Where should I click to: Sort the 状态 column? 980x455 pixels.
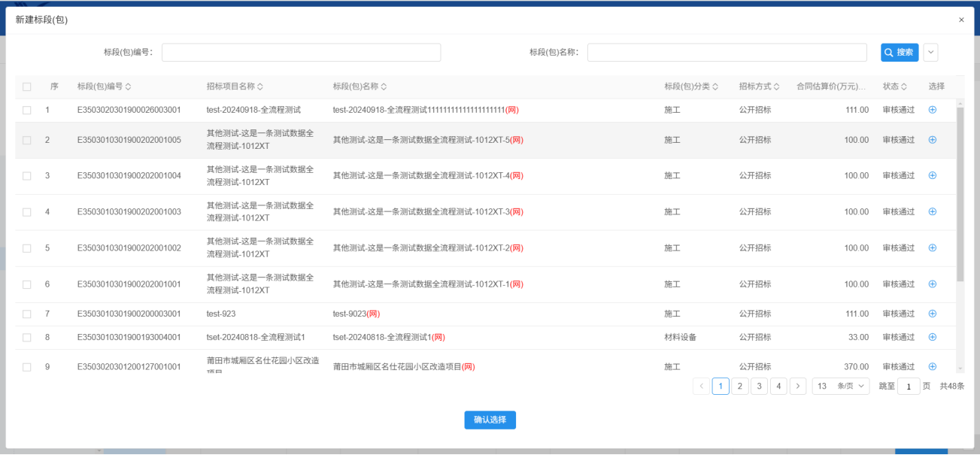pyautogui.click(x=904, y=86)
